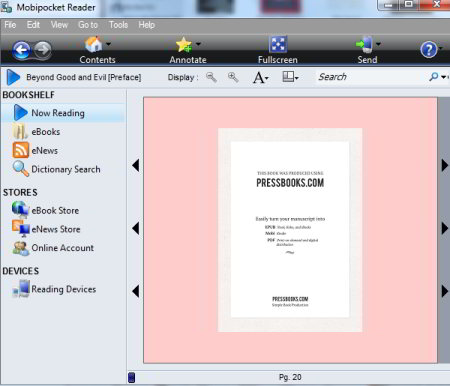
Task: Click the blue Back navigation arrow
Action: click(22, 51)
